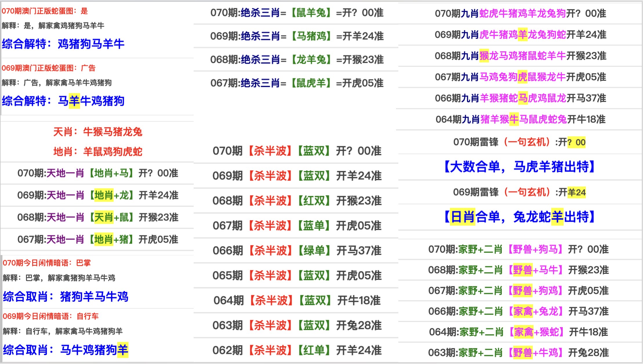Click the 地肖 羊鼠鸡狗虎蛇 row
Viewport: 643px width, 364px height.
pos(98,152)
